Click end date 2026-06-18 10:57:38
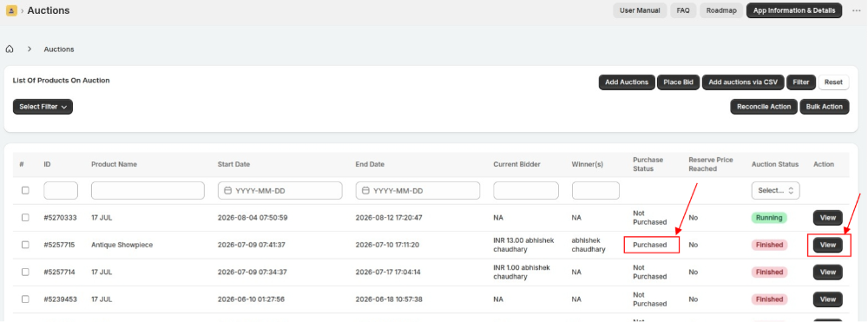The width and height of the screenshot is (868, 322). (x=389, y=299)
